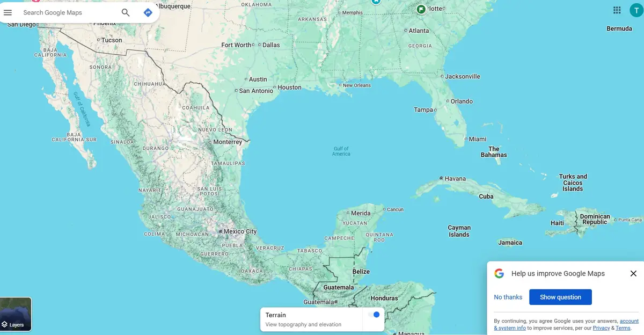Open the Google apps grid
The height and width of the screenshot is (335, 644).
click(x=617, y=10)
